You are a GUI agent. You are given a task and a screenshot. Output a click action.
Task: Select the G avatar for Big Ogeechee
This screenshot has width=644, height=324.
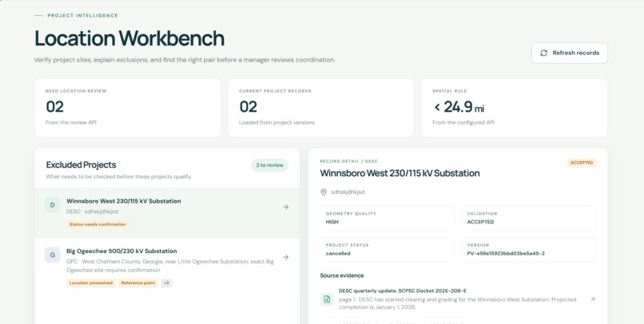click(52, 255)
